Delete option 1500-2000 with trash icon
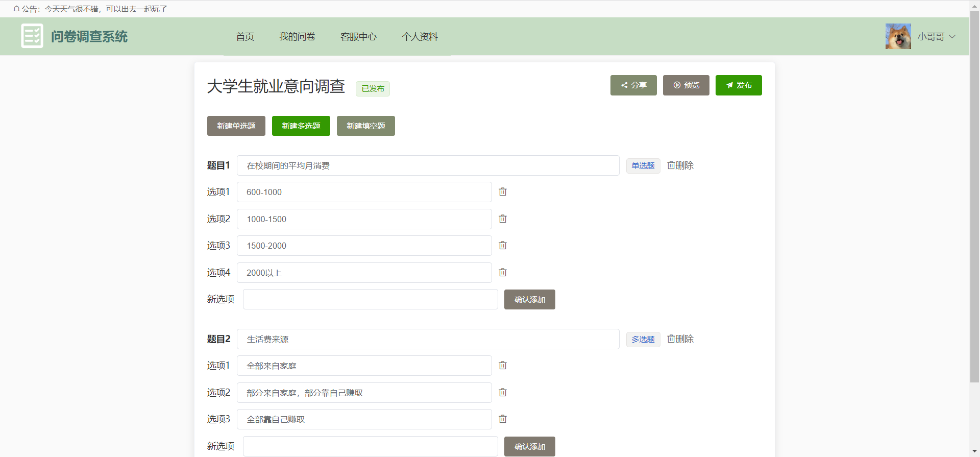 coord(503,245)
